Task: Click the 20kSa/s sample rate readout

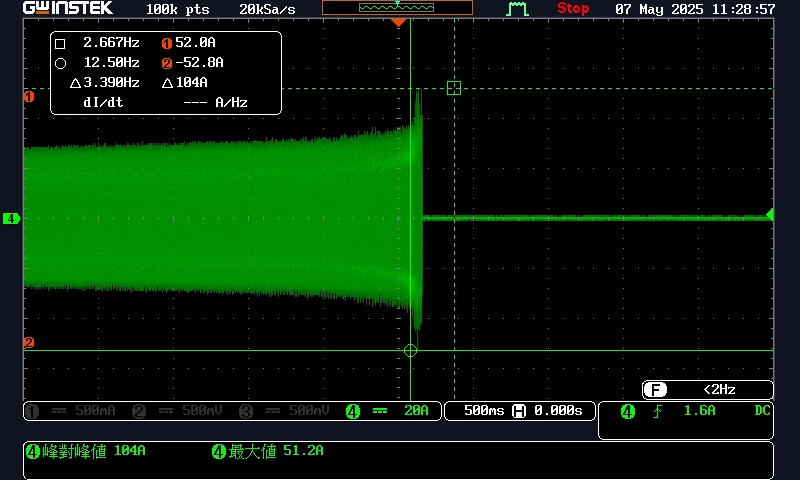Action: coord(267,9)
